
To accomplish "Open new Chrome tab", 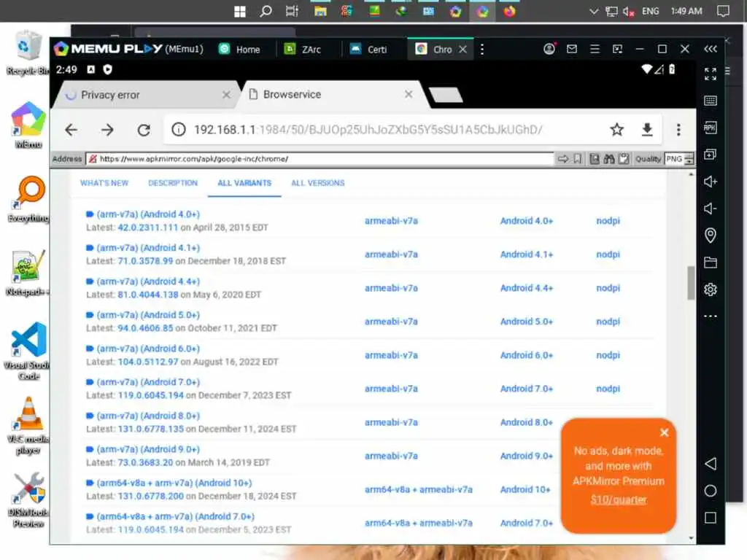I will coord(446,95).
